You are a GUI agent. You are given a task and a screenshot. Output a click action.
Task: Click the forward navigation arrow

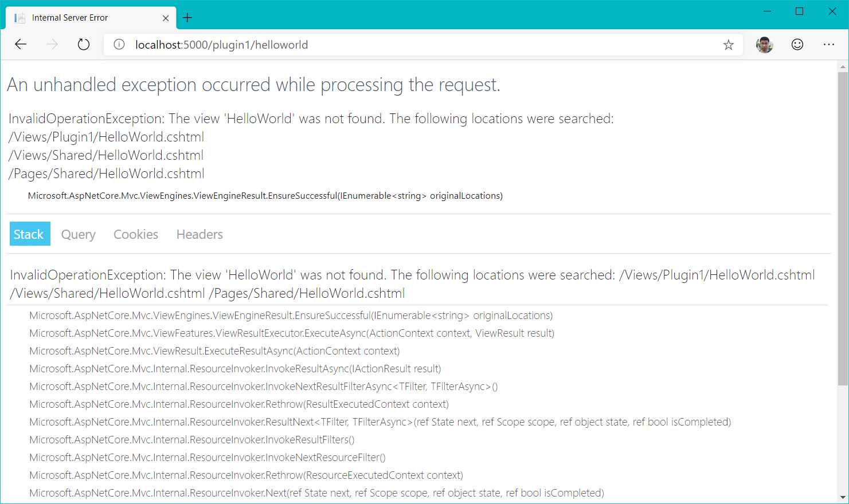point(52,45)
